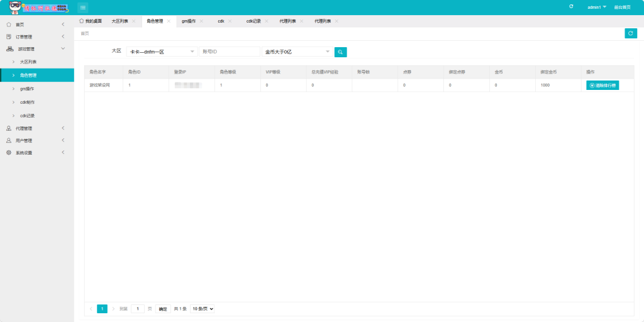Refresh the page with the teal reload button
This screenshot has height=322, width=644.
point(630,34)
